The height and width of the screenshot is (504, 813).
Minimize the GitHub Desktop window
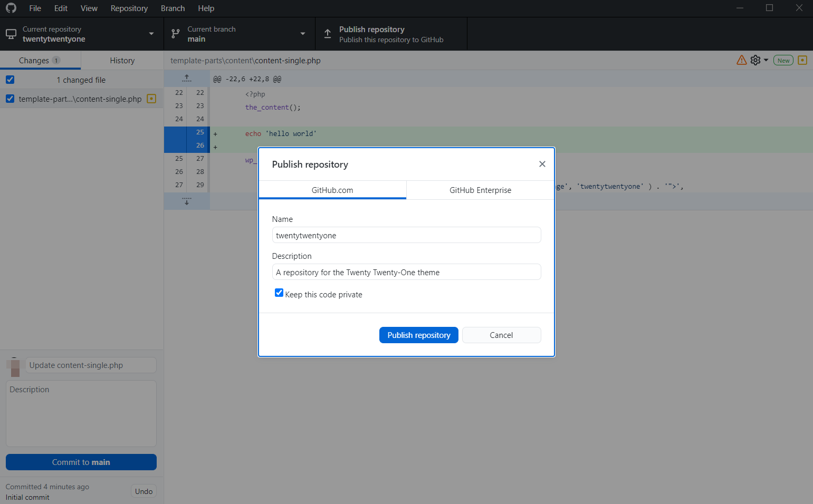[x=740, y=8]
